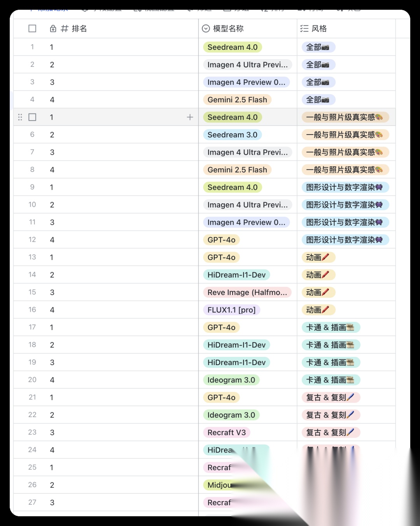420x526 pixels.
Task: Select Ideogram 3.0 tag in row 22
Action: [x=231, y=414]
